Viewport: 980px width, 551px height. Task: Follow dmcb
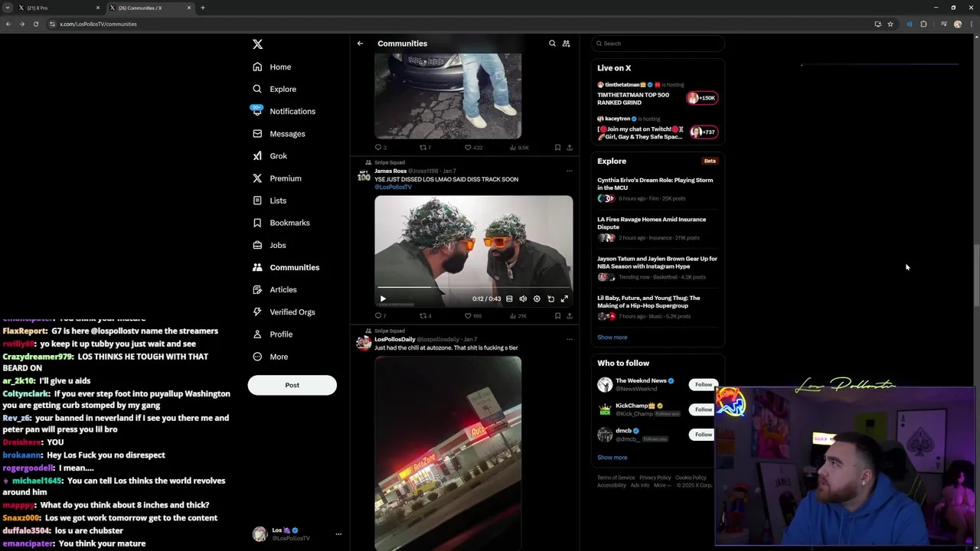703,435
